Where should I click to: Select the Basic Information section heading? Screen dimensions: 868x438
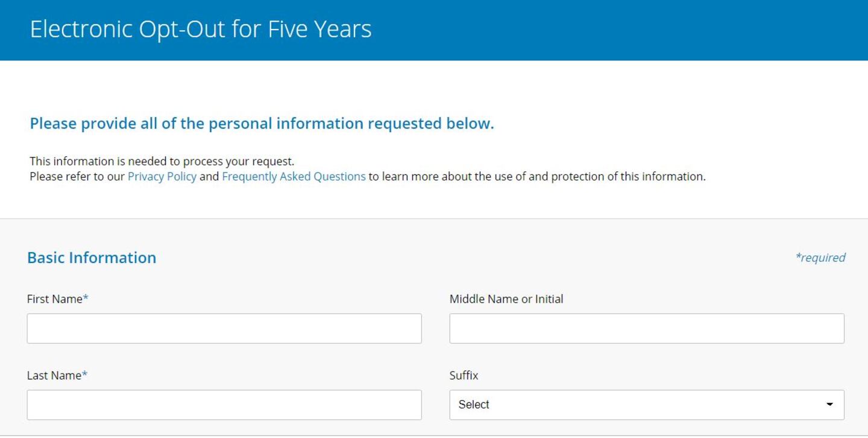tap(92, 258)
